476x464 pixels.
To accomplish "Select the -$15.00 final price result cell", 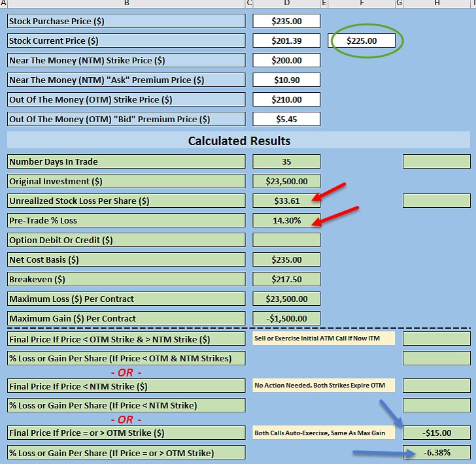I will coord(436,433).
